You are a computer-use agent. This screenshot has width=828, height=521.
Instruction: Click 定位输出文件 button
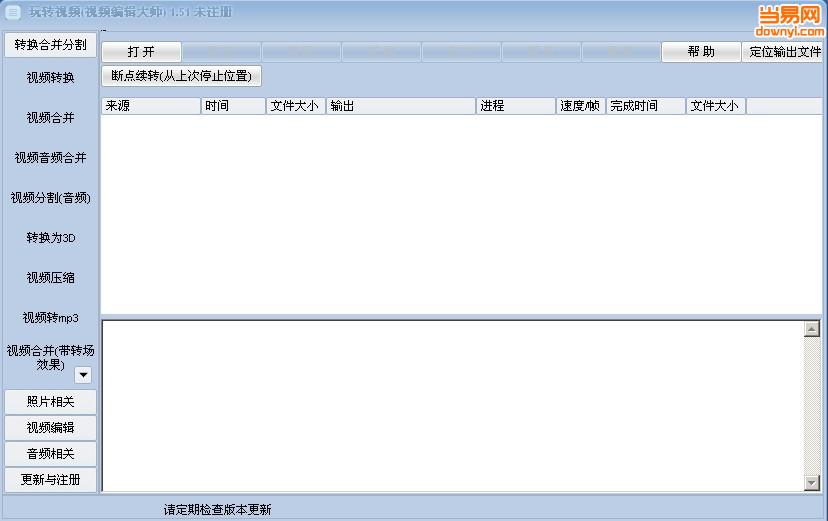click(783, 52)
